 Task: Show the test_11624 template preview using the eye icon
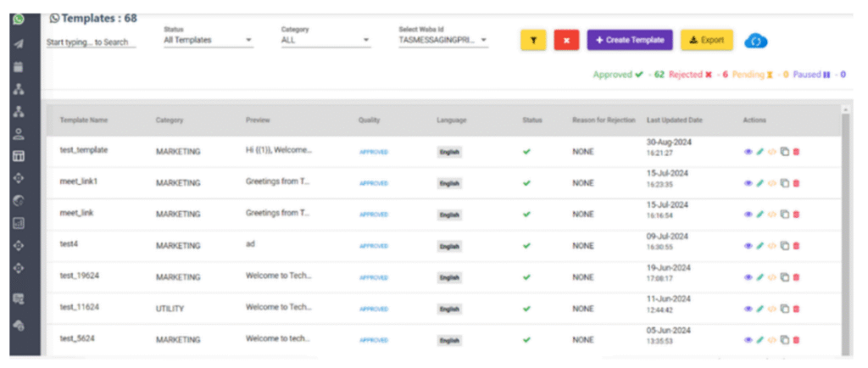[x=748, y=309]
